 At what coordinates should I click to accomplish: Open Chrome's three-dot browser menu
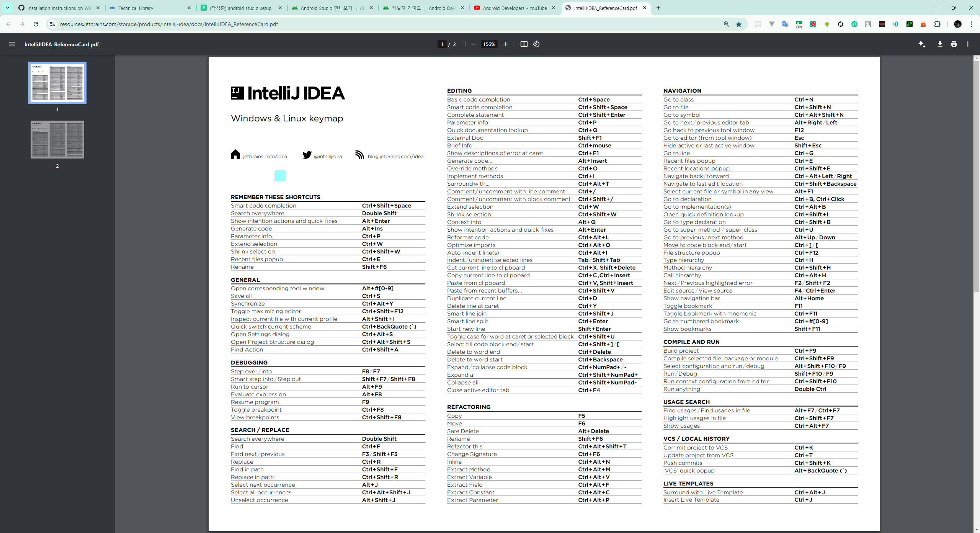click(971, 24)
